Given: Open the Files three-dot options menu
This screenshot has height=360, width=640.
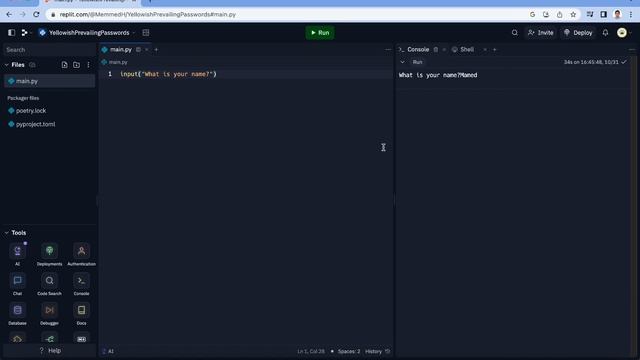Looking at the screenshot, I should click(x=88, y=65).
